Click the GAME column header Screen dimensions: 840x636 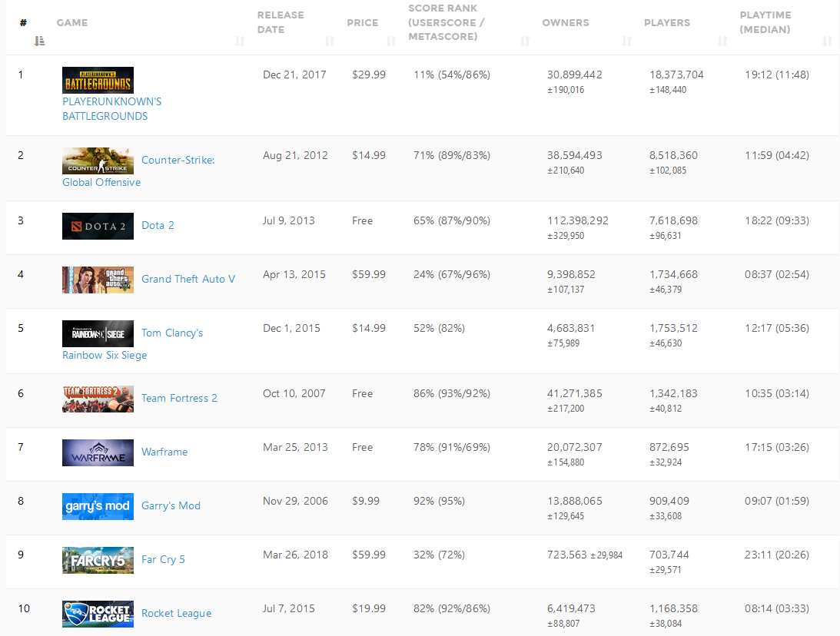tap(72, 22)
